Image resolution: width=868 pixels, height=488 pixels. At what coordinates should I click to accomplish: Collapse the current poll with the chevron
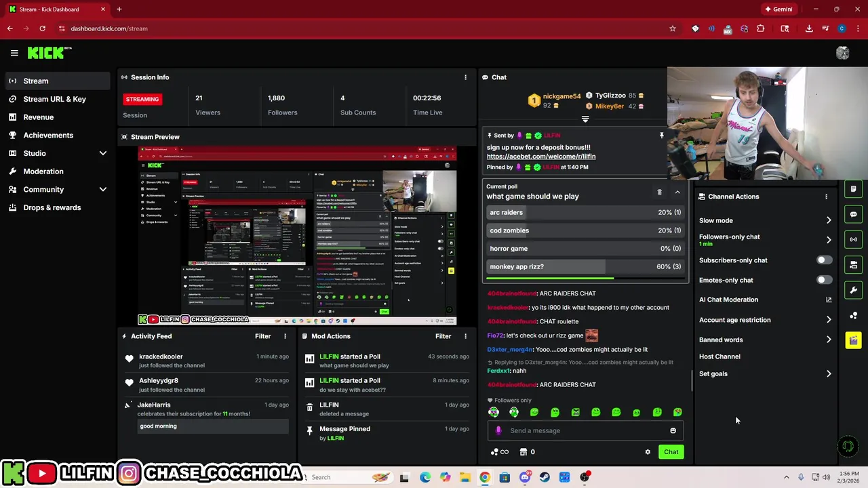pos(677,192)
